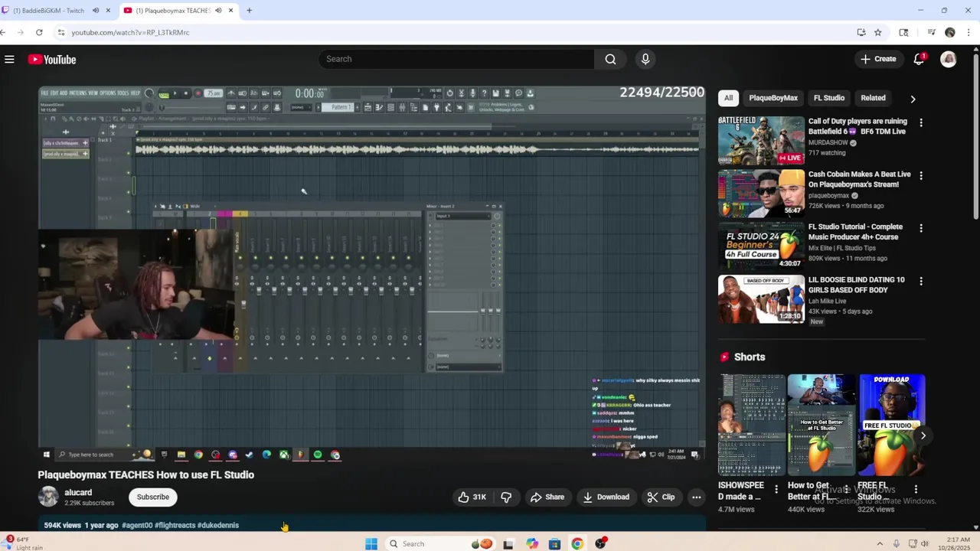Toggle the system tray microphone icon

point(896,543)
